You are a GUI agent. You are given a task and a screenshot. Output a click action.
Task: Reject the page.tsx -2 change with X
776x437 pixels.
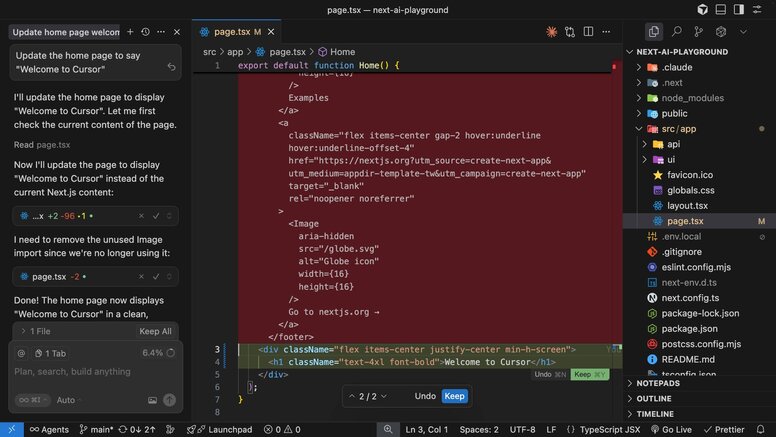pyautogui.click(x=142, y=277)
